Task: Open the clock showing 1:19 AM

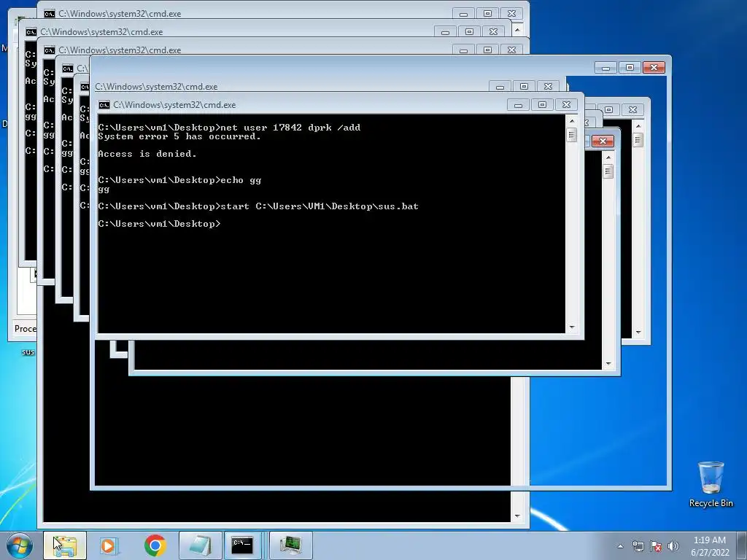Action: [709, 540]
